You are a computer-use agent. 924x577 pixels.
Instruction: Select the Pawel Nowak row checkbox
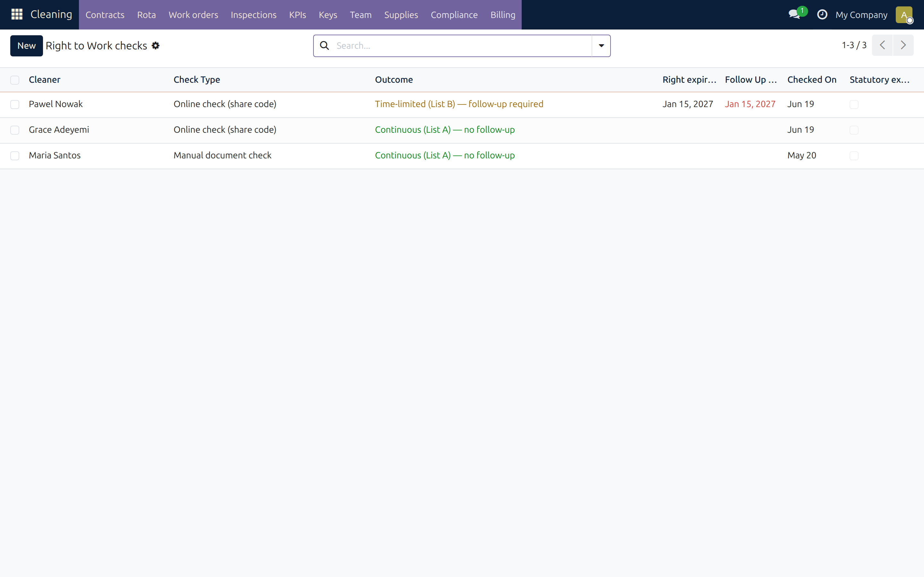coord(15,104)
